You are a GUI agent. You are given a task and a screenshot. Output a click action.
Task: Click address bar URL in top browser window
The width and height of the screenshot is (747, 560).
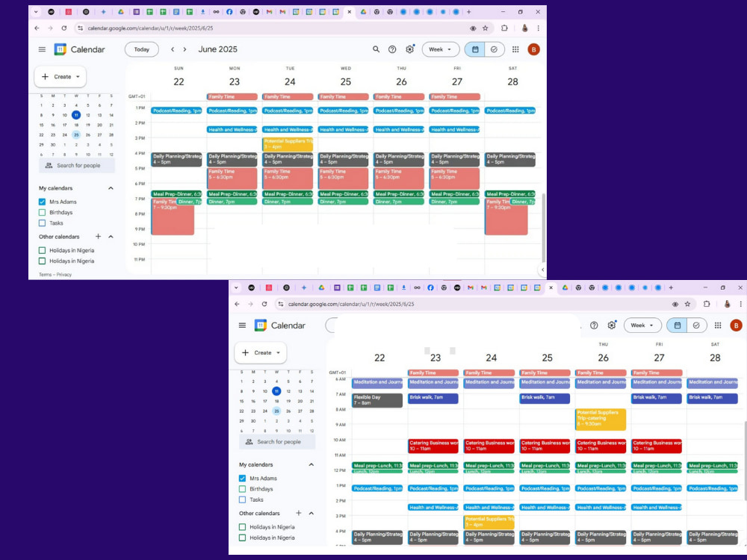pyautogui.click(x=150, y=28)
